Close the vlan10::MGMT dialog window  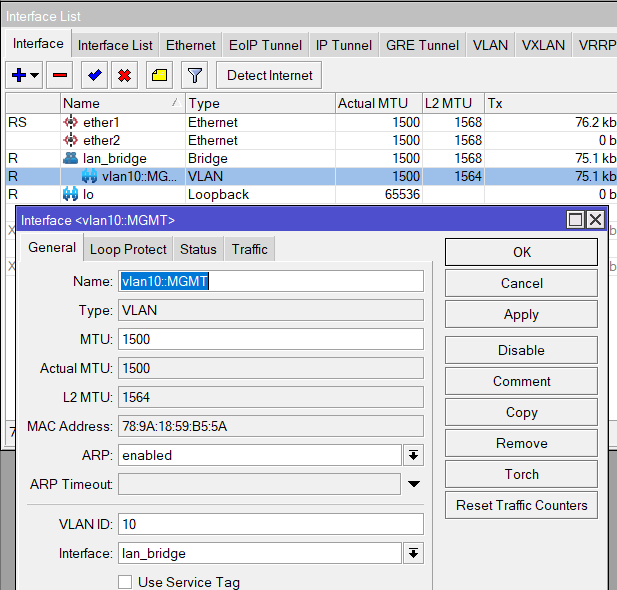[x=595, y=220]
